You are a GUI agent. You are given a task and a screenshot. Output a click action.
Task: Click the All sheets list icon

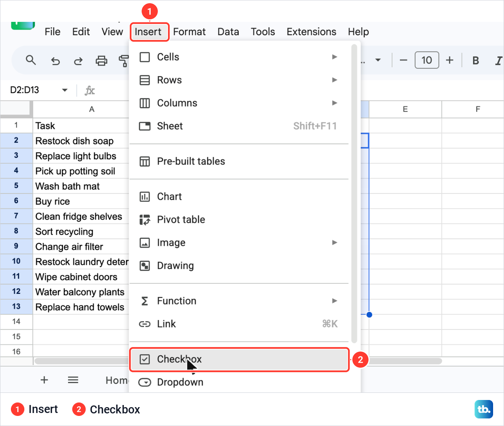pyautogui.click(x=73, y=380)
